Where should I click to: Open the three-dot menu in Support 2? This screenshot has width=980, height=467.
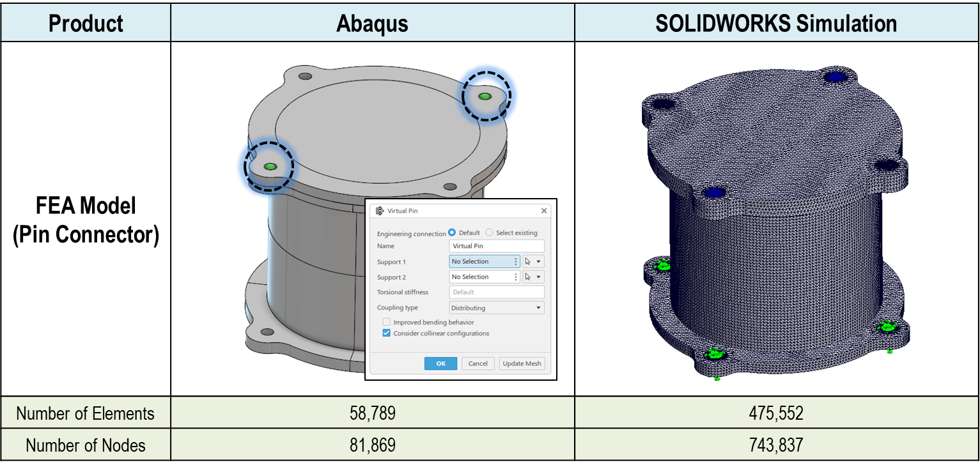coord(516,277)
